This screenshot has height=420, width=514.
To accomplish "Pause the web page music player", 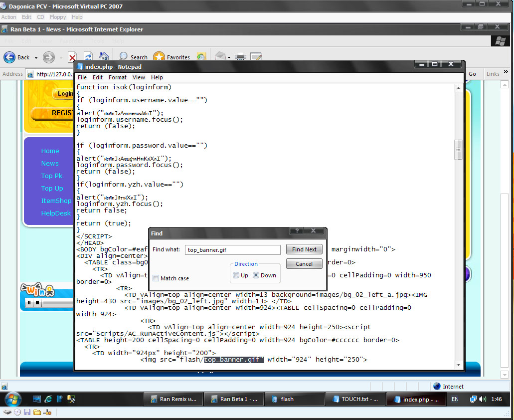I will click(29, 303).
